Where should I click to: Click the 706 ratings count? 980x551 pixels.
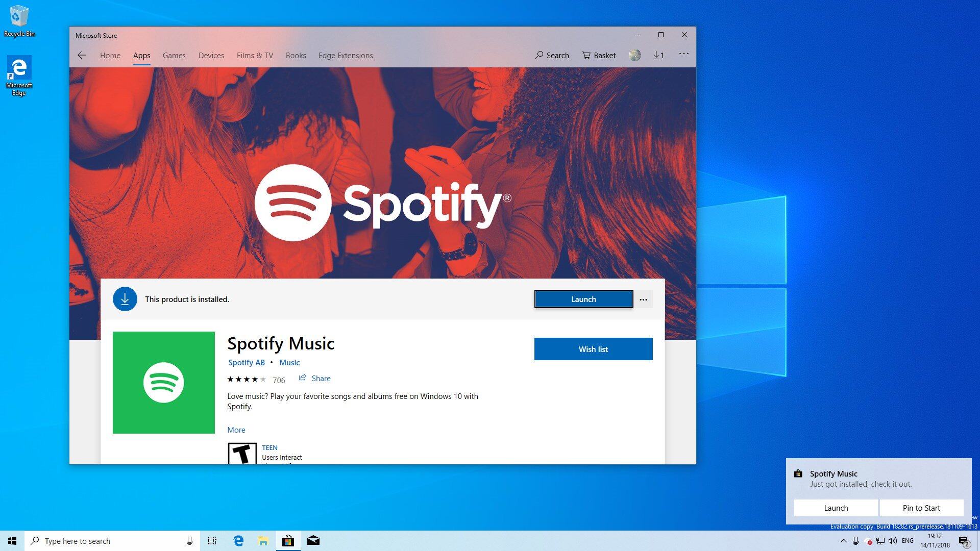point(279,380)
